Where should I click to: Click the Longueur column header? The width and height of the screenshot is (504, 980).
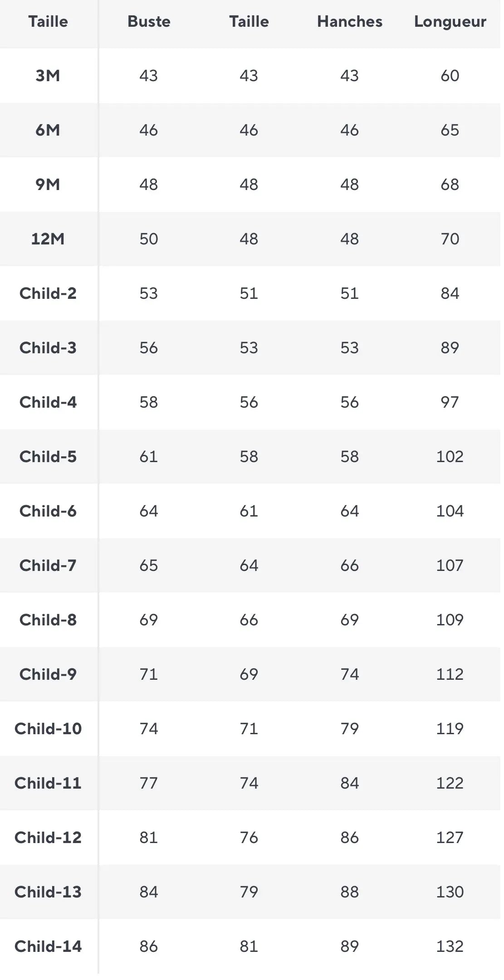click(450, 22)
